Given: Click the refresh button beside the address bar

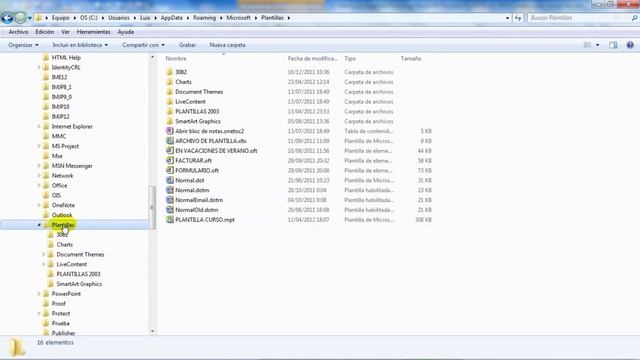Looking at the screenshot, I should [518, 18].
